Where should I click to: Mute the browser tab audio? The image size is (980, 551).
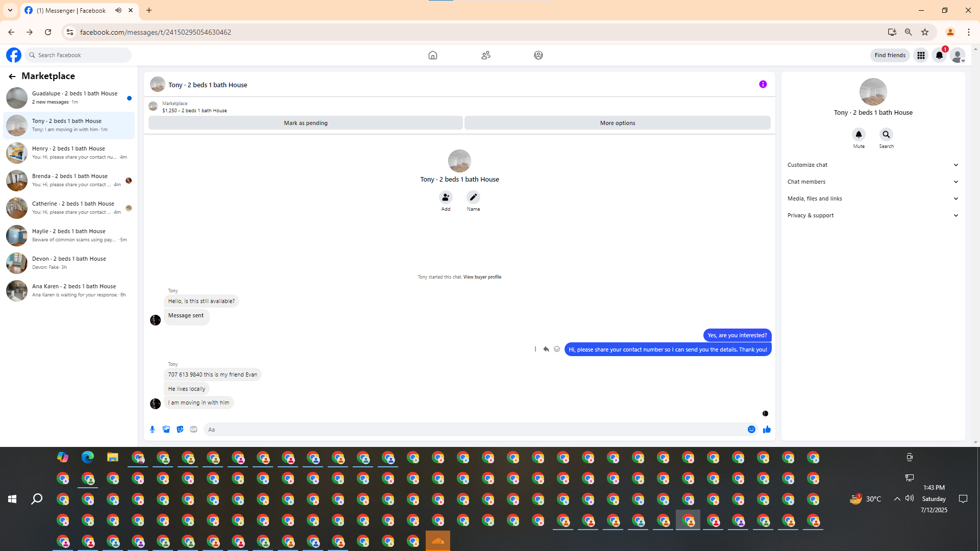point(118,10)
